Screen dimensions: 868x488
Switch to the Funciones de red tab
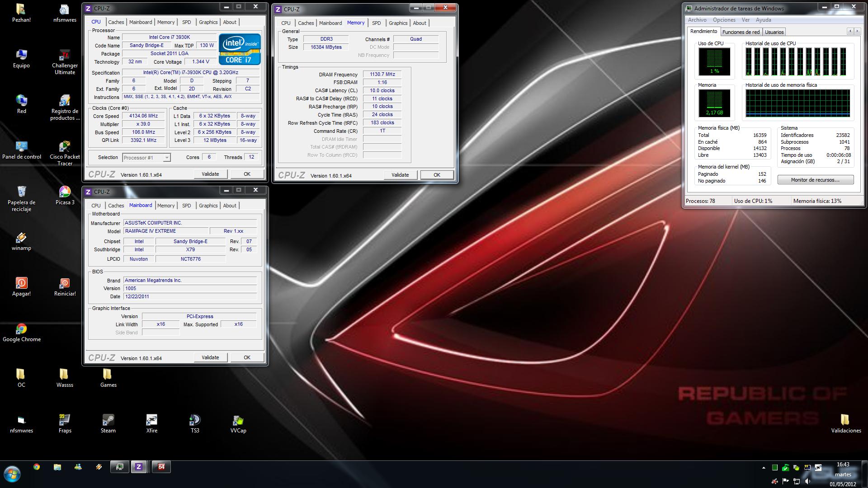(741, 32)
